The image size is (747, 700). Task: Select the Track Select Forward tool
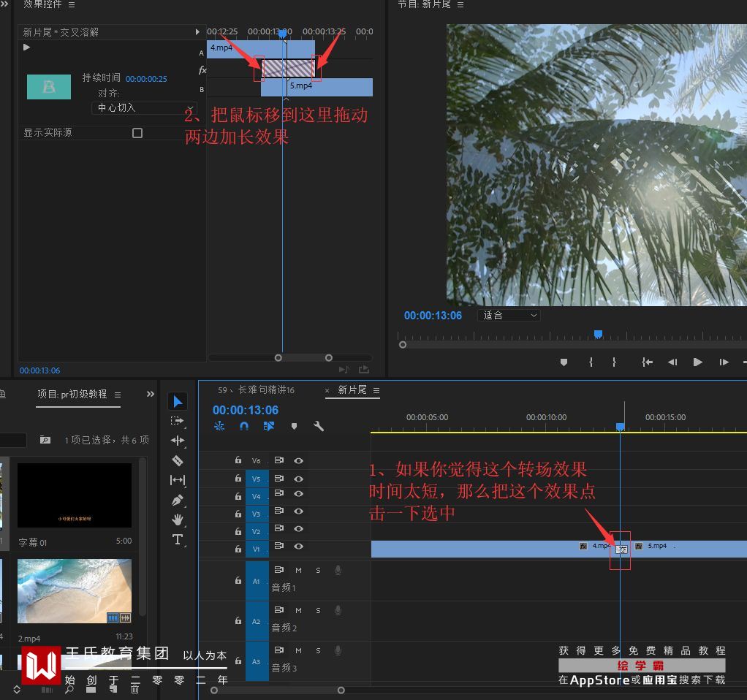tap(177, 420)
